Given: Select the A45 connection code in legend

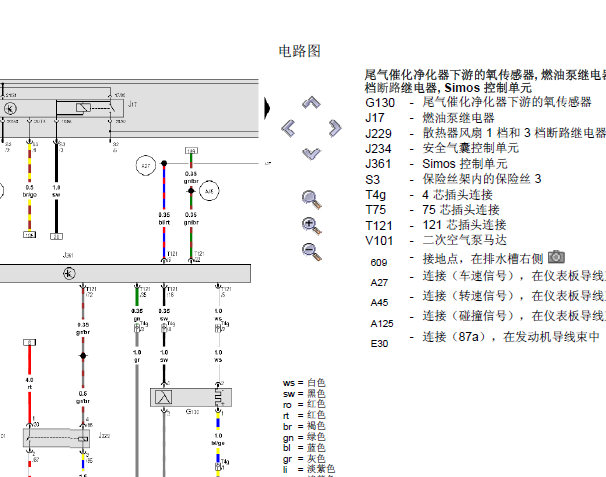Looking at the screenshot, I should [x=379, y=303].
